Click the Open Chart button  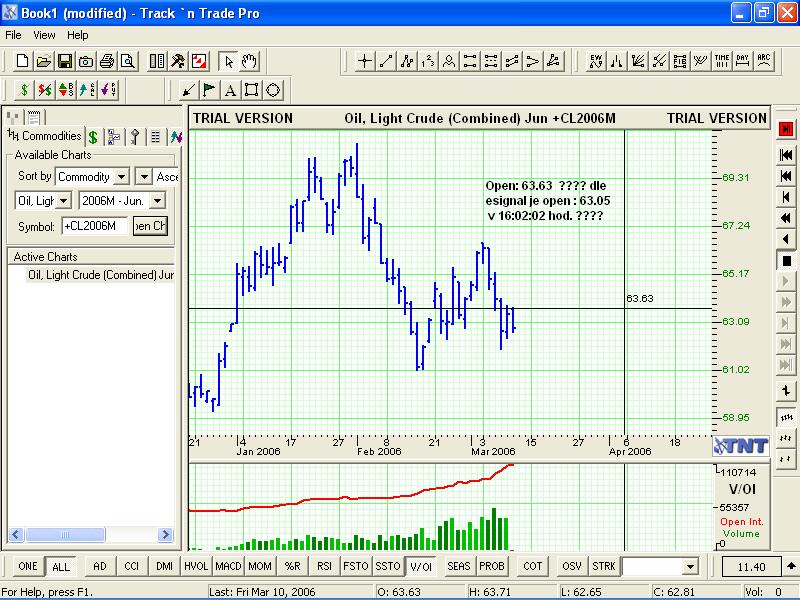150,226
